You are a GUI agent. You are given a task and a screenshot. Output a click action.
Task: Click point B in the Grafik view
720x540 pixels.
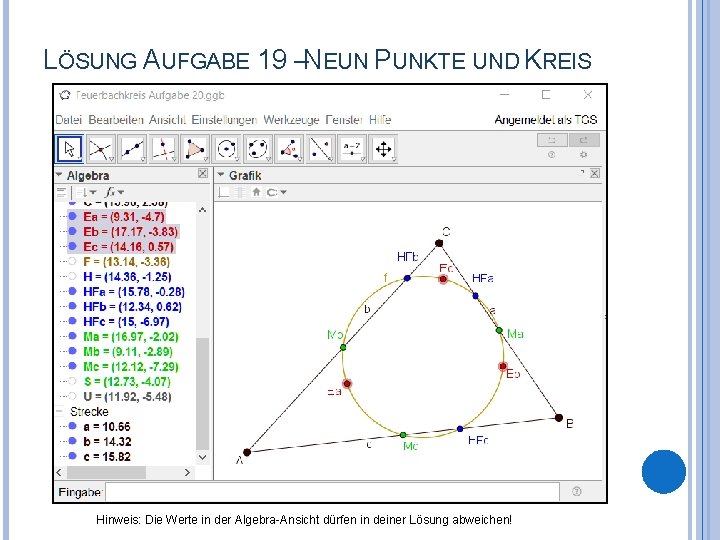[558, 417]
